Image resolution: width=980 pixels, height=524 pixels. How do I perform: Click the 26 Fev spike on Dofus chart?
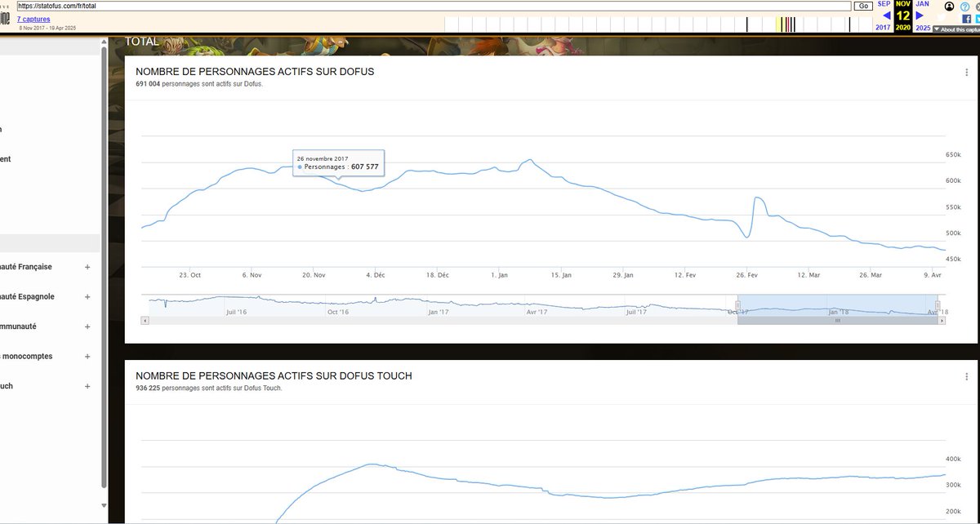pyautogui.click(x=757, y=198)
